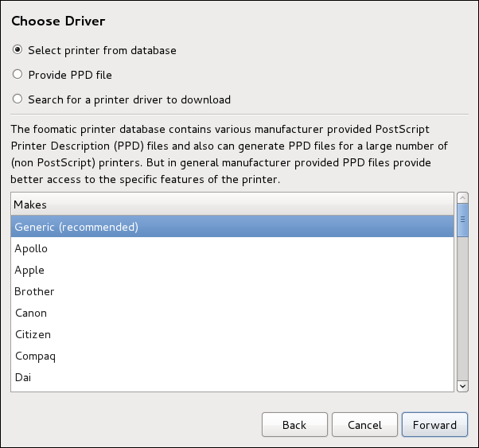This screenshot has height=448, width=479.
Task: Click the scrollbar up arrow
Action: [462, 198]
